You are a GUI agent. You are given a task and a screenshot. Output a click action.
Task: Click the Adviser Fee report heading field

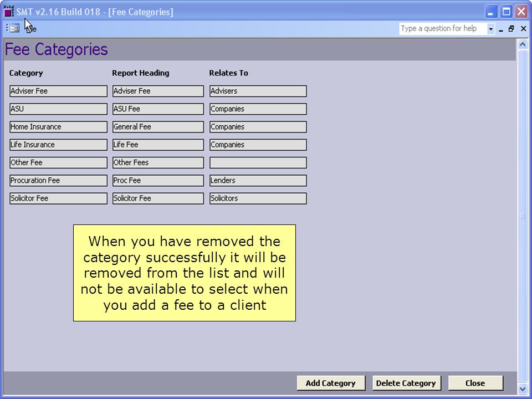click(x=158, y=91)
